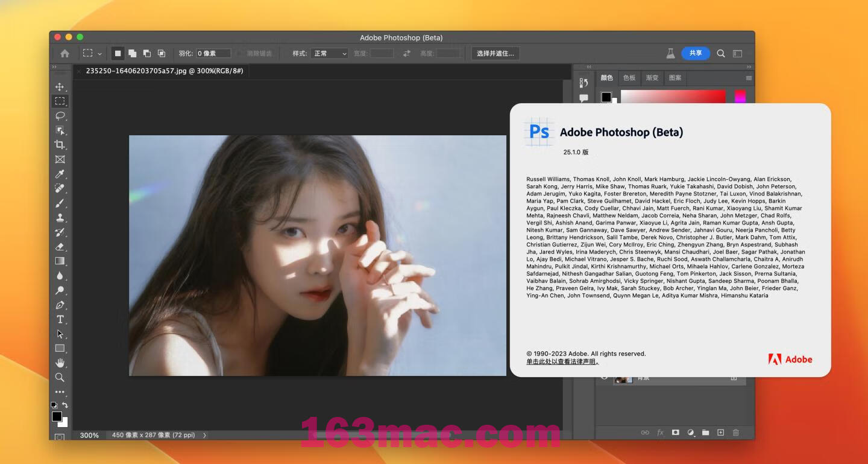Switch to the 渐变 tab

point(652,78)
